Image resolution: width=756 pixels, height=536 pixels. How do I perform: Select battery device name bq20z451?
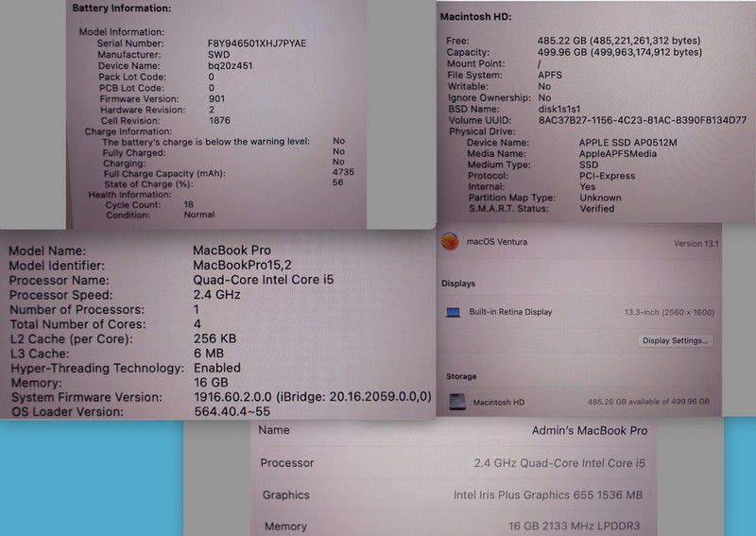pyautogui.click(x=231, y=65)
